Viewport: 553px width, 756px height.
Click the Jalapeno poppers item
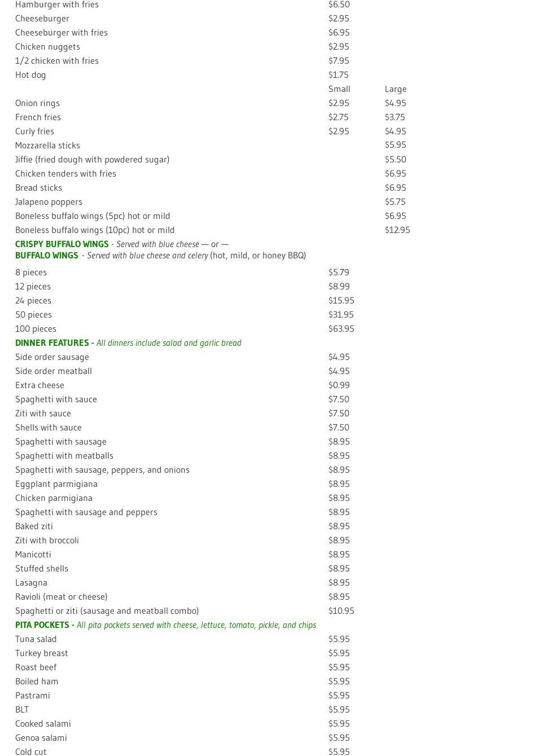point(49,202)
